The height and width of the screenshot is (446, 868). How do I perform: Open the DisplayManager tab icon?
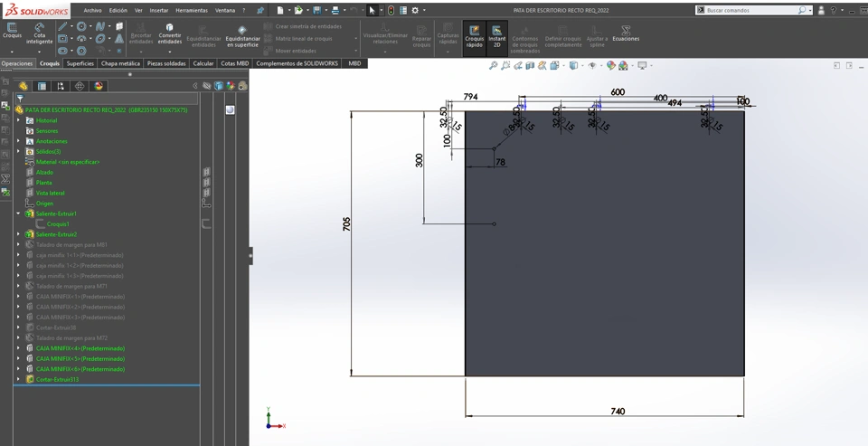pyautogui.click(x=99, y=86)
